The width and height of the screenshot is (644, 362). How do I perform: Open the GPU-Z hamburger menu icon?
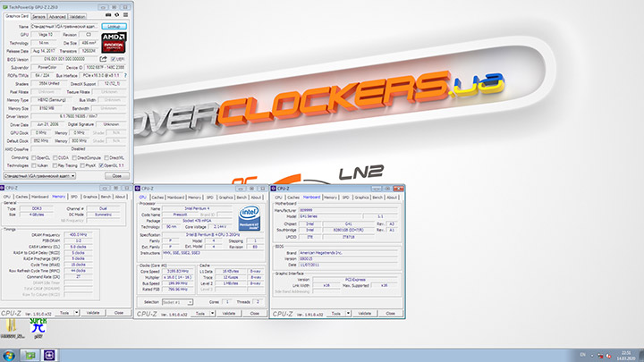(x=126, y=15)
